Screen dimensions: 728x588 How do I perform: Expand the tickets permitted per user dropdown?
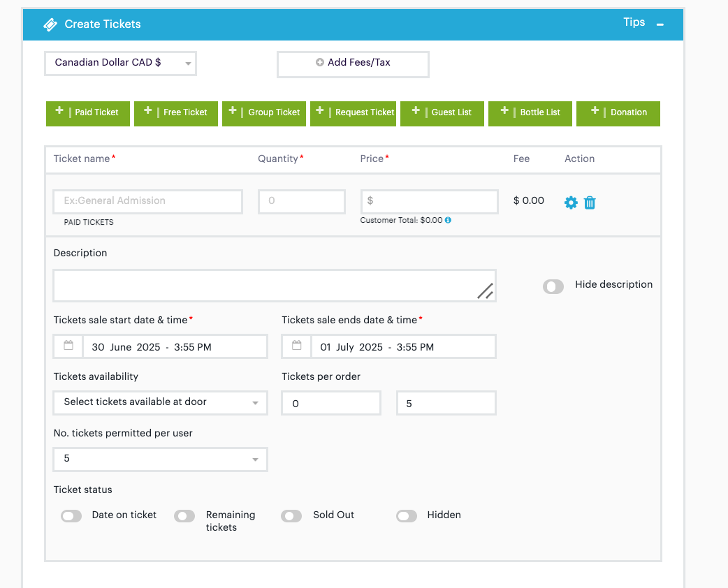160,460
